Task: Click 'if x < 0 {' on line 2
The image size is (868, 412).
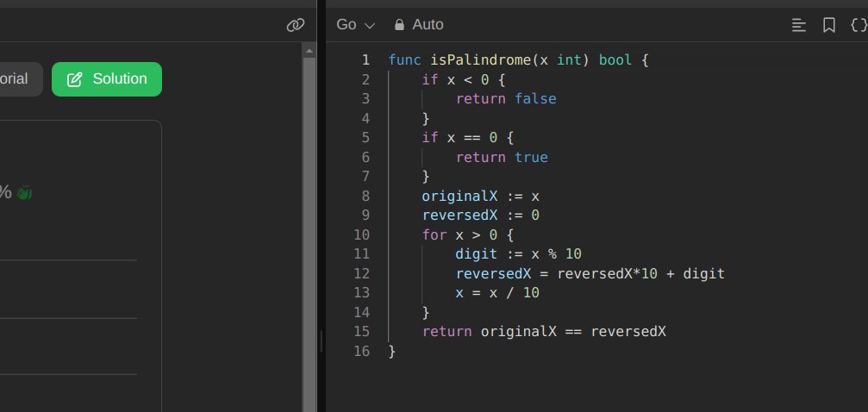Action: pos(464,80)
